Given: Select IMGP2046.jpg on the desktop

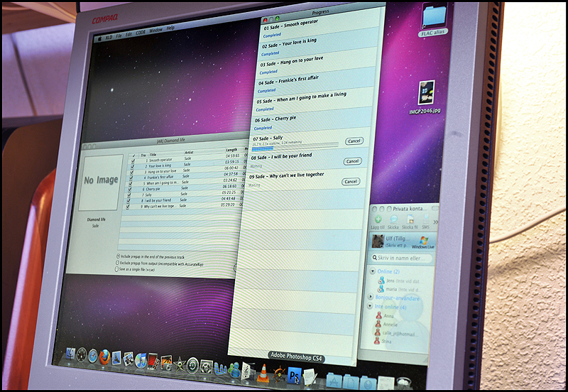Looking at the screenshot, I should (x=425, y=97).
